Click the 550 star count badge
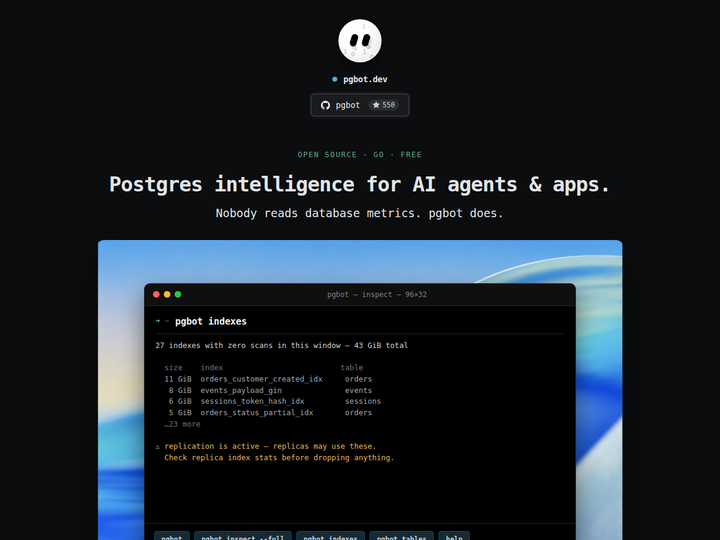This screenshot has width=720, height=540. pos(383,105)
